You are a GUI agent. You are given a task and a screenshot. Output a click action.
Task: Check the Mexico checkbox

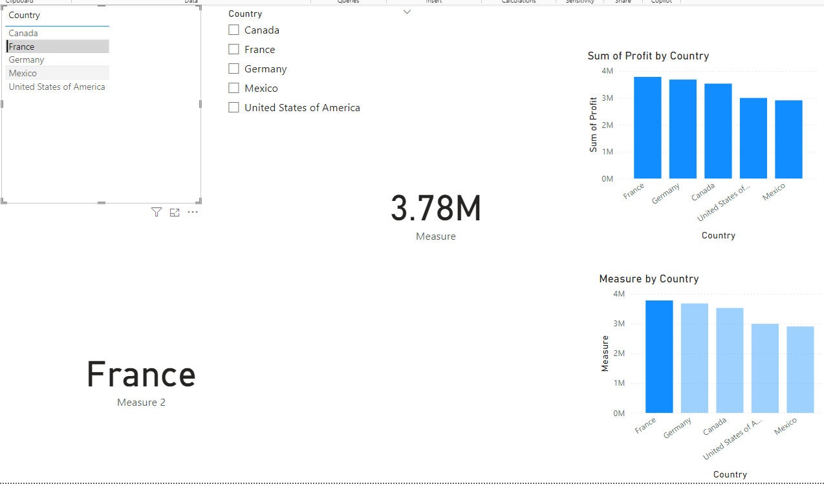pyautogui.click(x=234, y=88)
